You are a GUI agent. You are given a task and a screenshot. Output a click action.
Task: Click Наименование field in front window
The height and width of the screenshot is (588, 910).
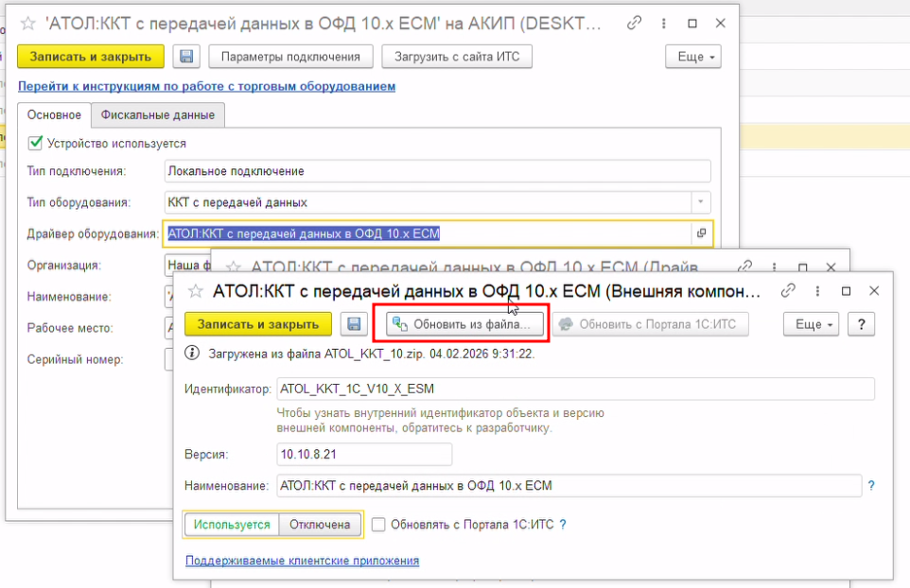(569, 486)
